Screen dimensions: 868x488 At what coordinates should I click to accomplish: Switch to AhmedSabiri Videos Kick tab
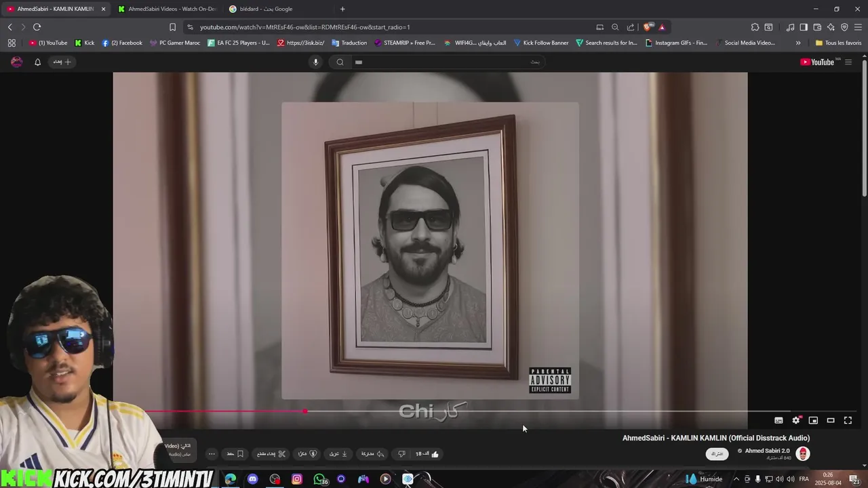click(166, 9)
